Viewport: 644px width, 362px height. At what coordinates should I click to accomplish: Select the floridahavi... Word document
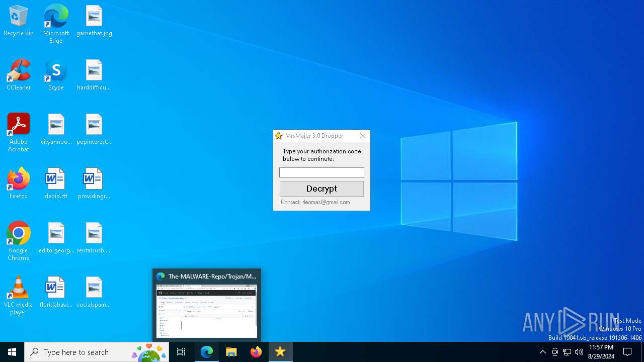(x=56, y=293)
